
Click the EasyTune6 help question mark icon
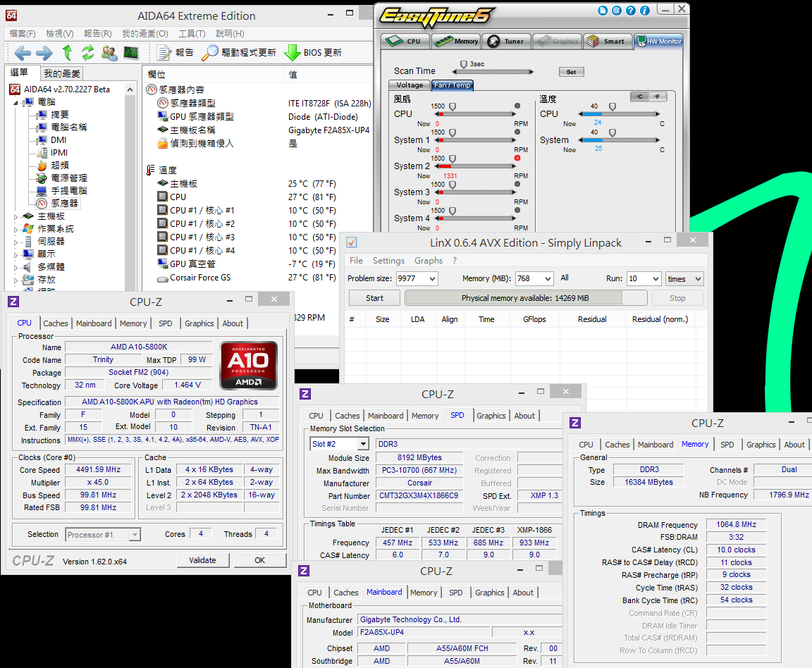point(629,11)
